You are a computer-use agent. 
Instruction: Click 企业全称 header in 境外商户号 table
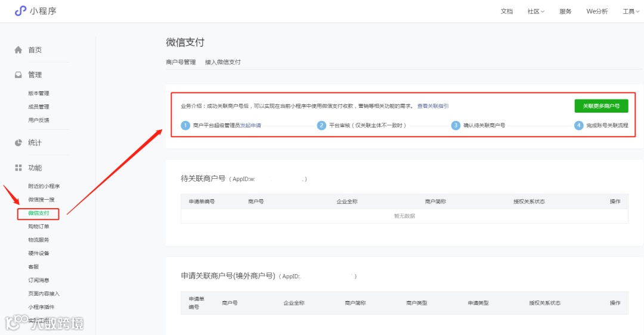tap(293, 303)
